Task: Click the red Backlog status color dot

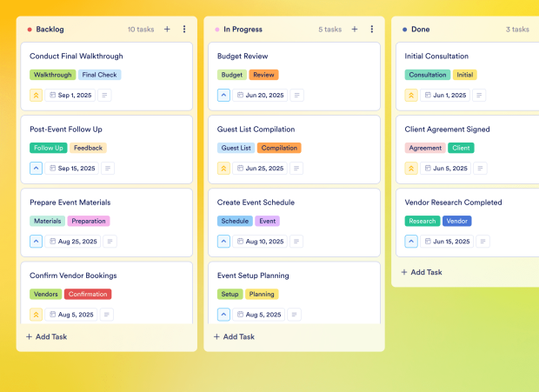Action: coord(30,30)
